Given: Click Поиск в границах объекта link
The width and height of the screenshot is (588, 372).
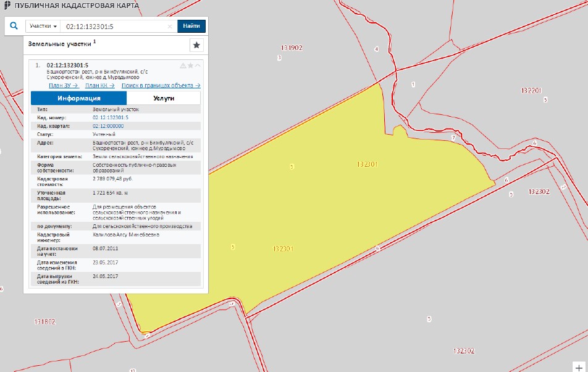Looking at the screenshot, I should [161, 85].
